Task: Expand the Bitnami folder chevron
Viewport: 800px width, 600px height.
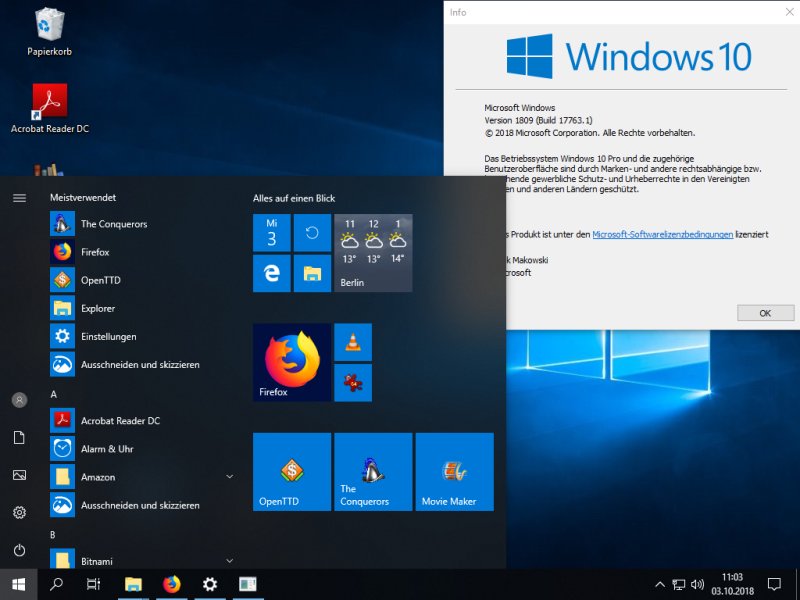Action: (230, 561)
